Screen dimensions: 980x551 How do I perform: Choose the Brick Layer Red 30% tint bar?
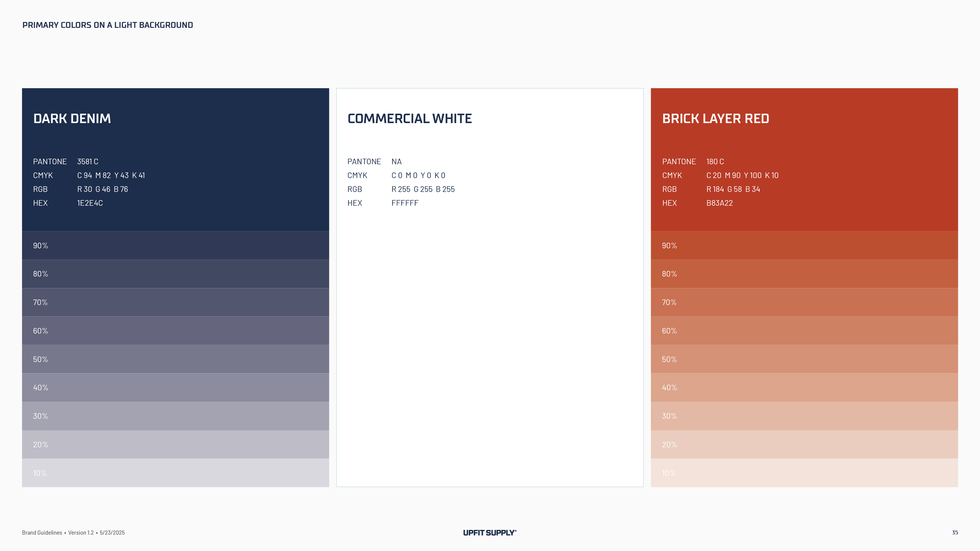click(804, 416)
